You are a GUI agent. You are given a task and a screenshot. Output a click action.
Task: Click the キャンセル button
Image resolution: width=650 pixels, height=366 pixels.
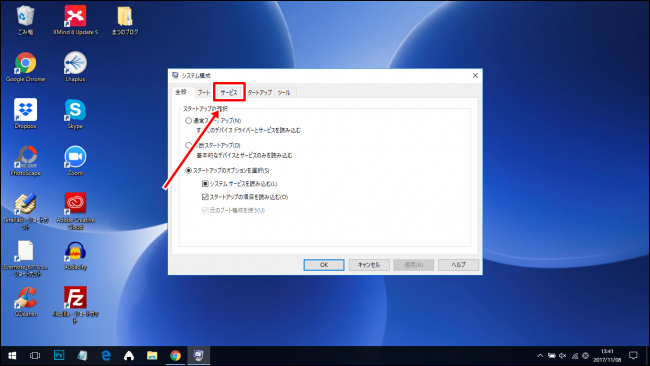pos(369,264)
